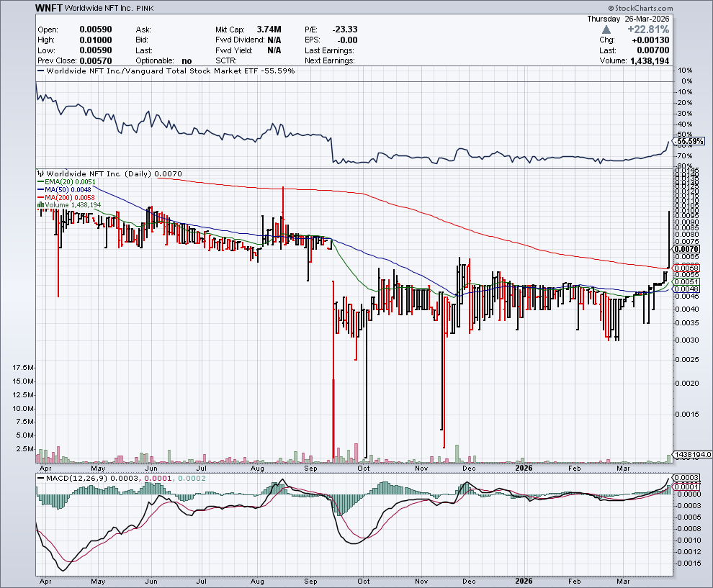The image size is (713, 588).
Task: Click the Mkt Cap value 3.74M
Action: (269, 30)
